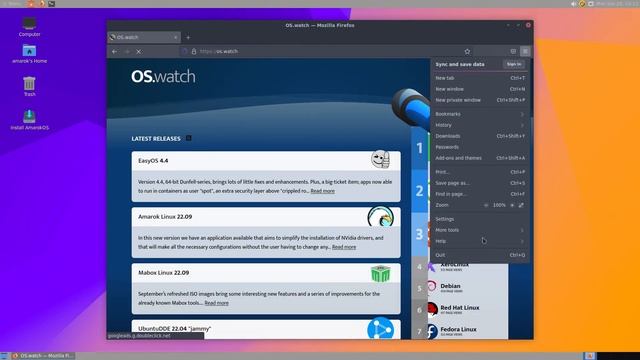Choose Print from the menu
The image size is (640, 360).
pos(480,172)
